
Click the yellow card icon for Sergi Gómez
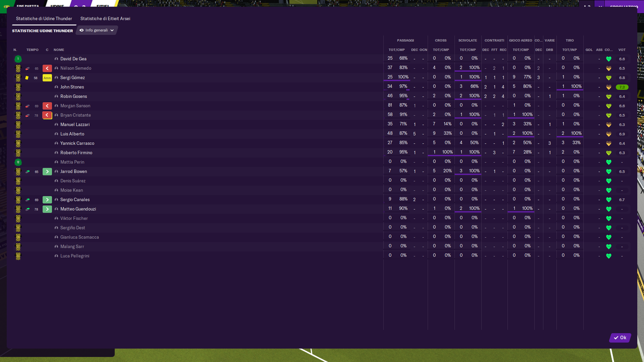(x=27, y=78)
